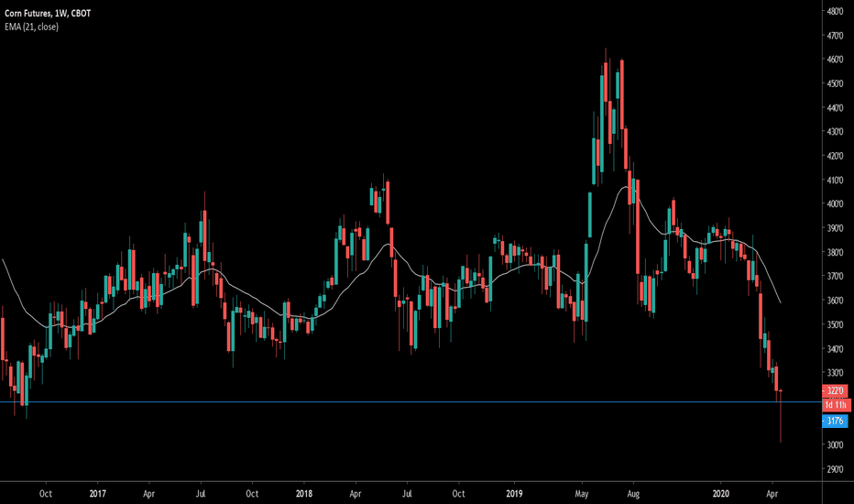Click the 2020 label on the time axis
Image resolution: width=854 pixels, height=504 pixels.
[721, 494]
